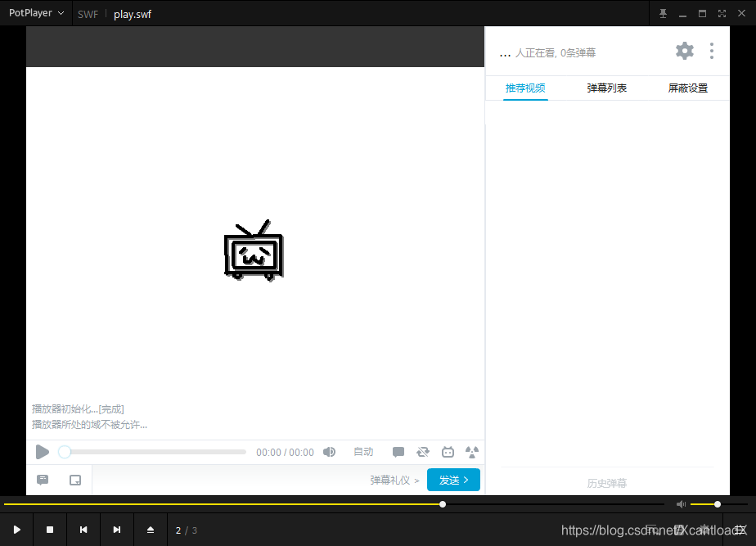756x546 pixels.
Task: Open the three-dot menu beside the gear
Action: click(711, 51)
